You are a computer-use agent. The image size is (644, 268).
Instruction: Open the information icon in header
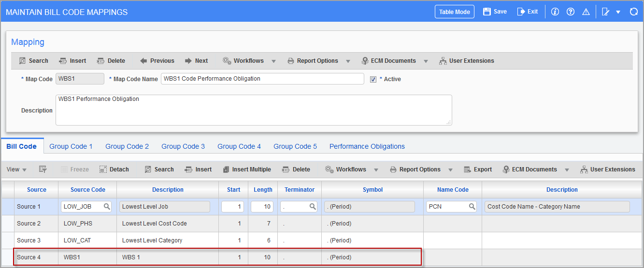pos(555,12)
